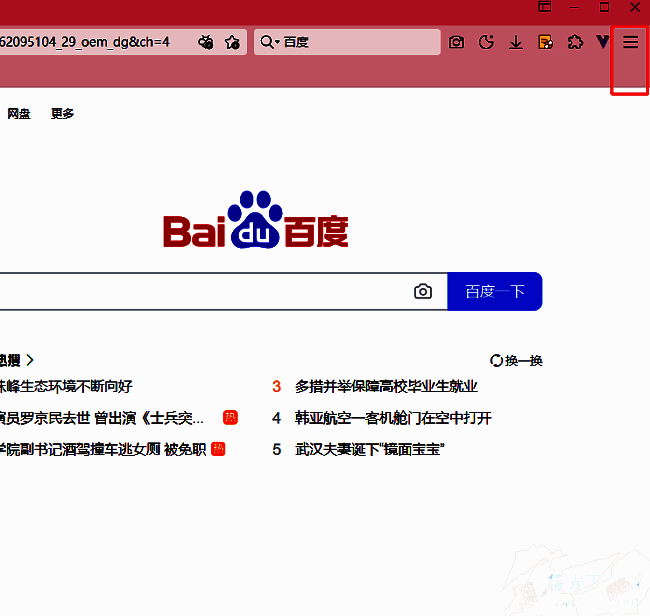Click the image search camera icon
Screen dimensions: 650x616
[423, 291]
